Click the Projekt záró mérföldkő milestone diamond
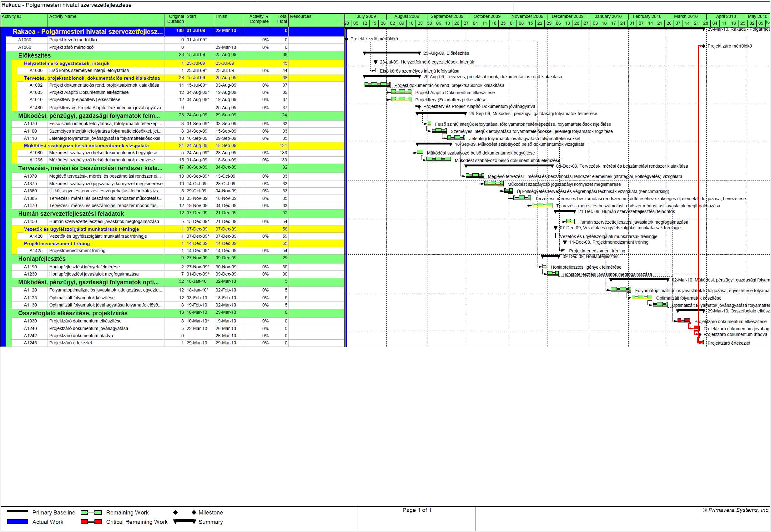Viewport: 771px width, 532px height. pyautogui.click(x=703, y=46)
